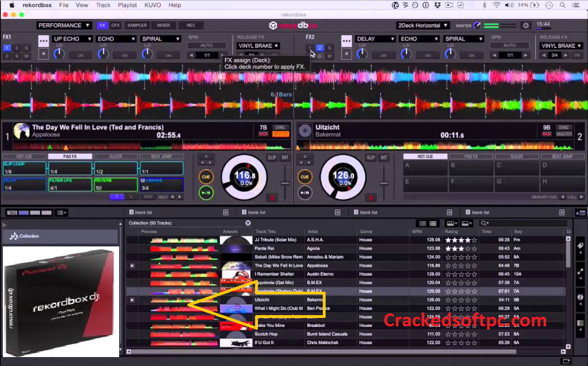The image size is (588, 366).
Task: Open FX2 VINYL BRAKE release FX dropdown
Action: point(561,46)
